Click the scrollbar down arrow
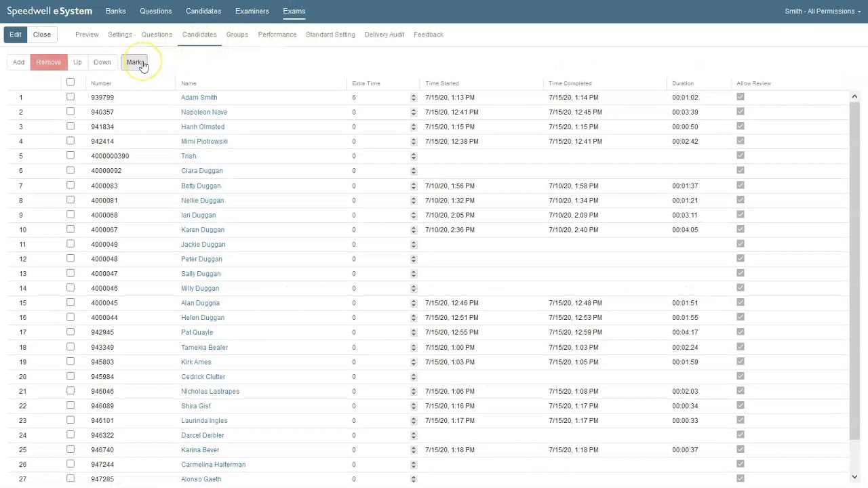Screen dimensions: 868x488 (854, 477)
